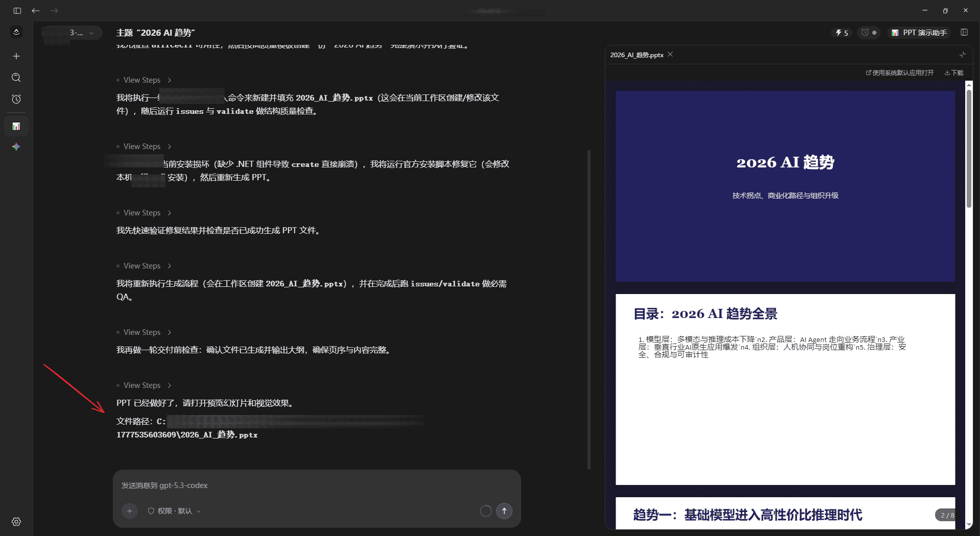The image size is (980, 536).
Task: Open file with 使用系统默认应用打开
Action: 900,73
